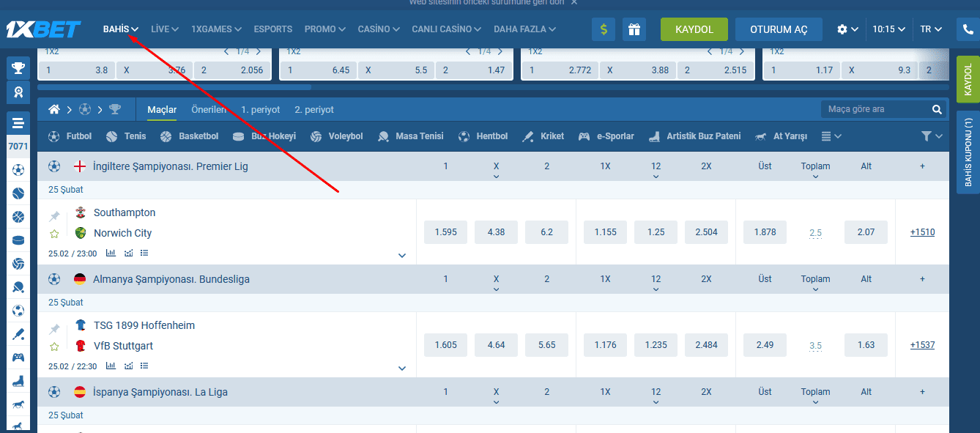Open statistics chart for Southampton match
The image size is (980, 433).
111,253
